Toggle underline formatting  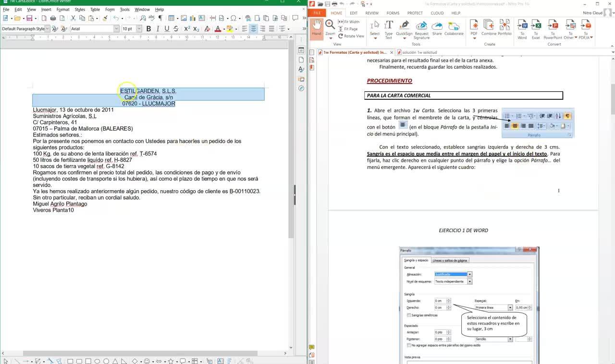[167, 29]
